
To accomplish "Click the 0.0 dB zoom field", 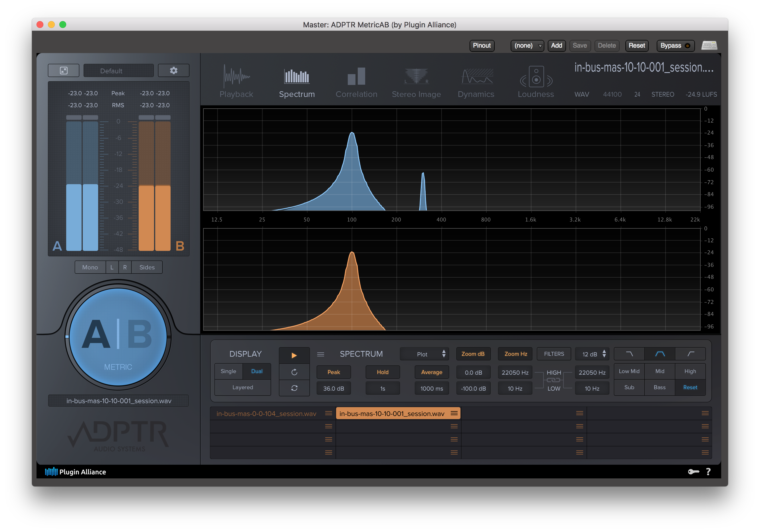I will 473,373.
